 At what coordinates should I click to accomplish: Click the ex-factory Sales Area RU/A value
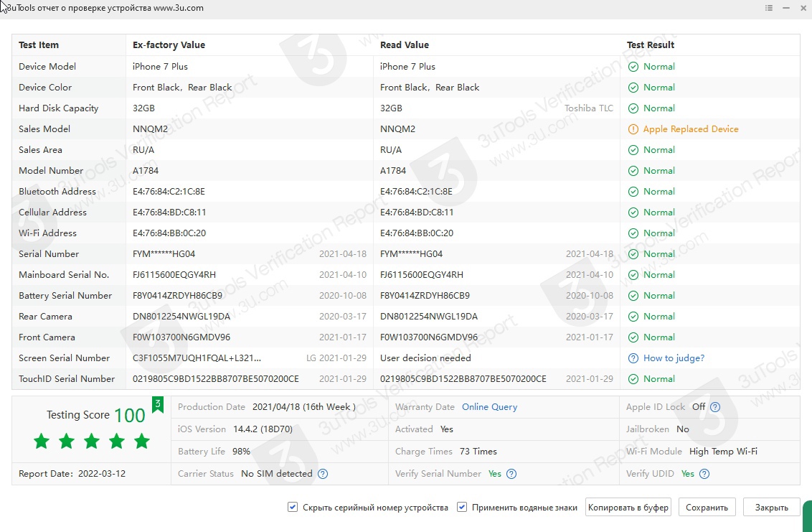coord(143,150)
